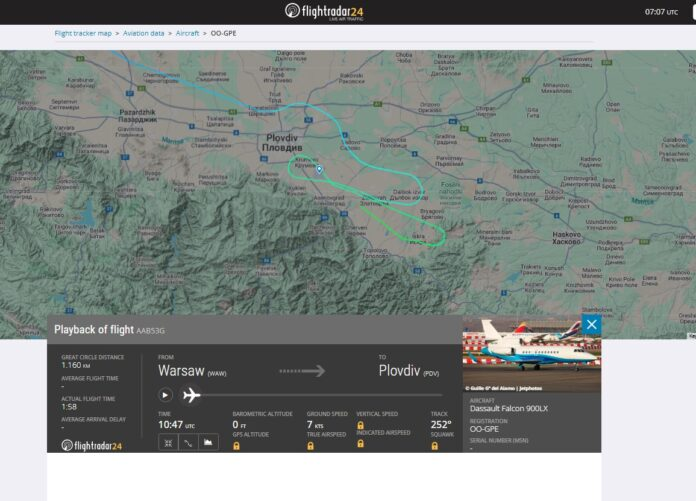Click the aircraft icon on the map

pyautogui.click(x=319, y=169)
